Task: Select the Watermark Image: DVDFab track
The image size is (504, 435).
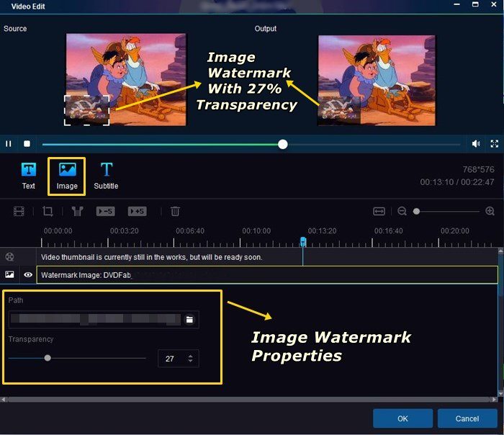Action: click(x=267, y=275)
